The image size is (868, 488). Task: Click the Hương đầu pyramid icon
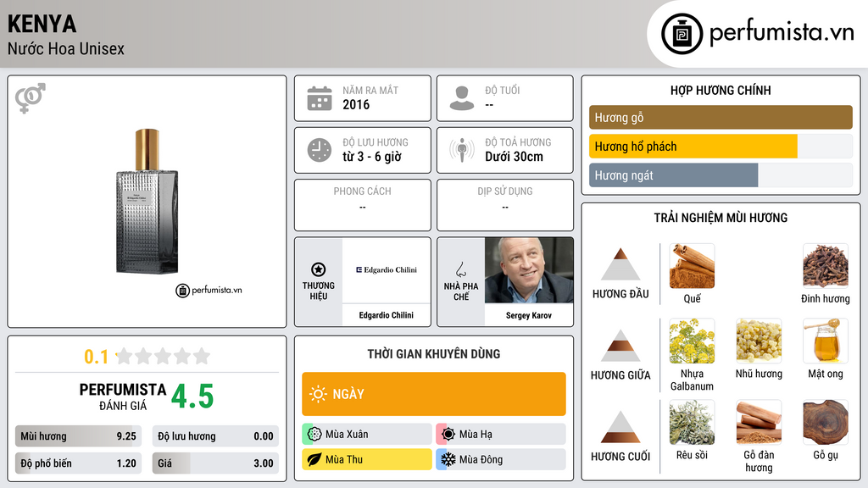(x=620, y=264)
